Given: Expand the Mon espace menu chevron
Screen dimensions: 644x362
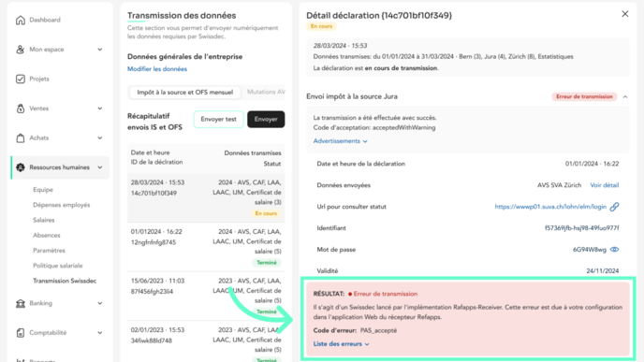Looking at the screenshot, I should (x=100, y=50).
